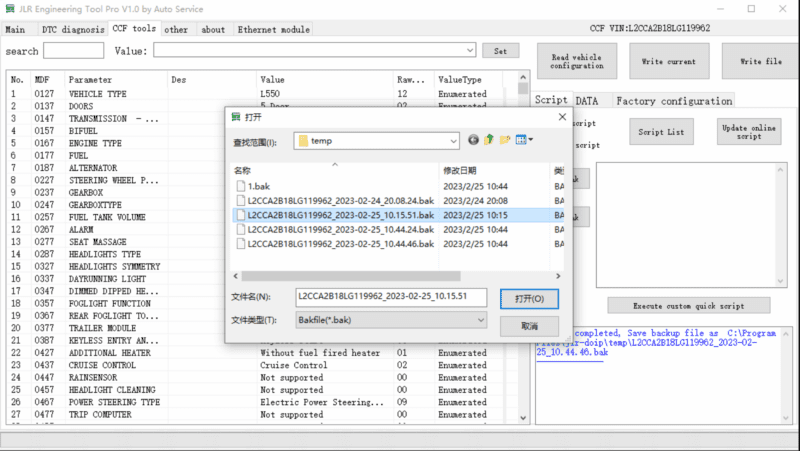800x451 pixels.
Task: Cancel the dialog with 取消
Action: 529,326
